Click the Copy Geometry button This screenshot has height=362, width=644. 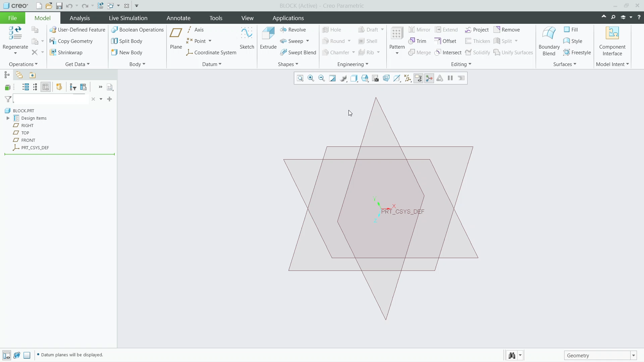71,41
